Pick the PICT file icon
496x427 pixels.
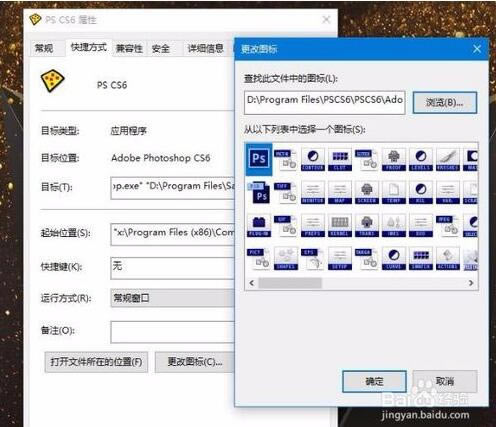[x=259, y=258]
